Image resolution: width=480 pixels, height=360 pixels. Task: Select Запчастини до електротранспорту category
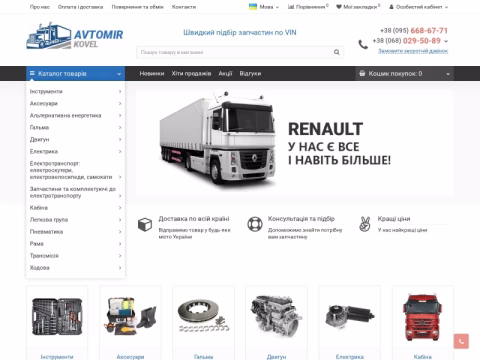click(73, 192)
